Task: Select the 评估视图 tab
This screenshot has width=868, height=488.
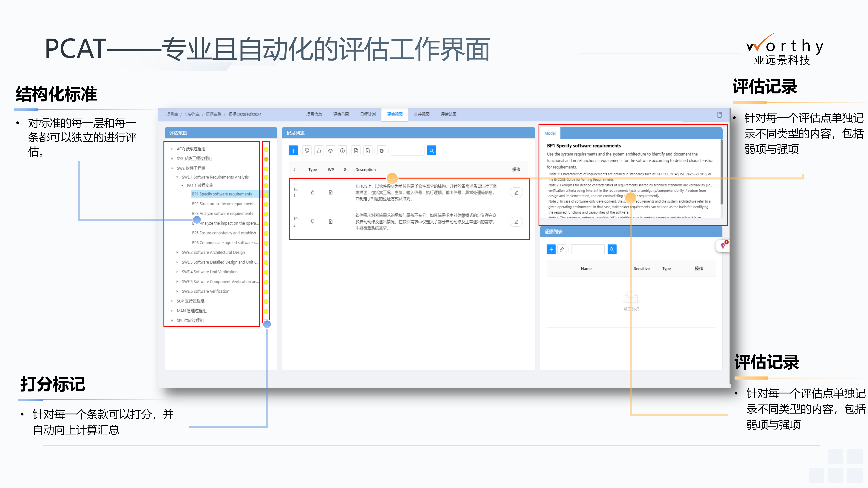Action: point(395,115)
